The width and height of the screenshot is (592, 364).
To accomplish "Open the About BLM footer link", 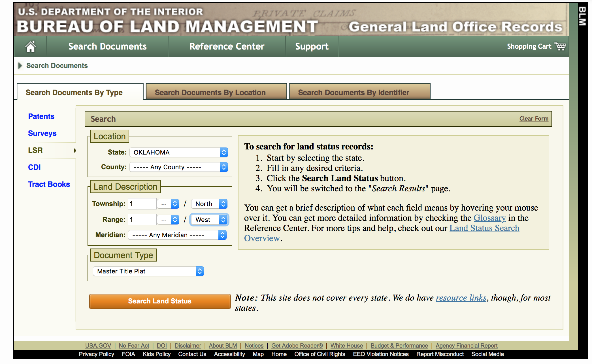I will click(223, 346).
